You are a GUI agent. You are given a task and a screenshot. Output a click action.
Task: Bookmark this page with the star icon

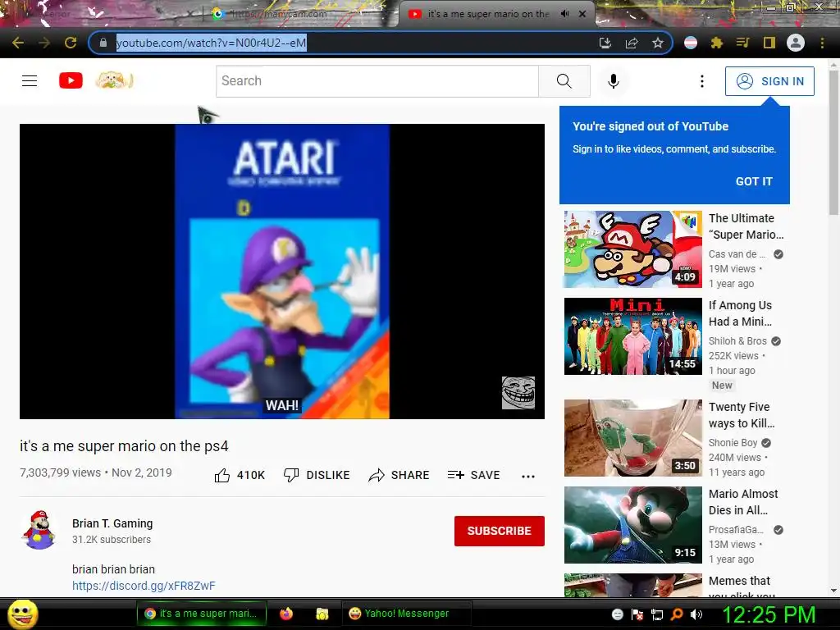658,43
